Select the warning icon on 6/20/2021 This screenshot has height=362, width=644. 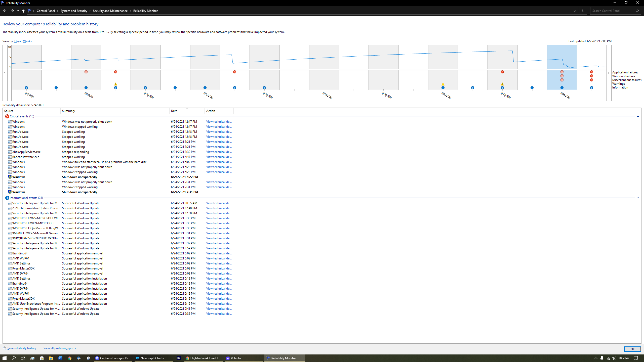(x=443, y=84)
